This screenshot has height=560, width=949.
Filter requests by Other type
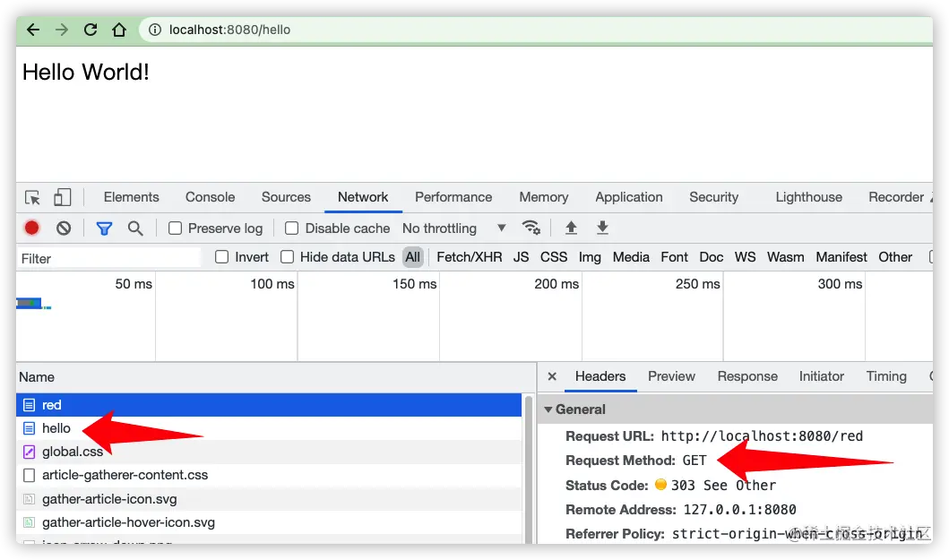(895, 257)
